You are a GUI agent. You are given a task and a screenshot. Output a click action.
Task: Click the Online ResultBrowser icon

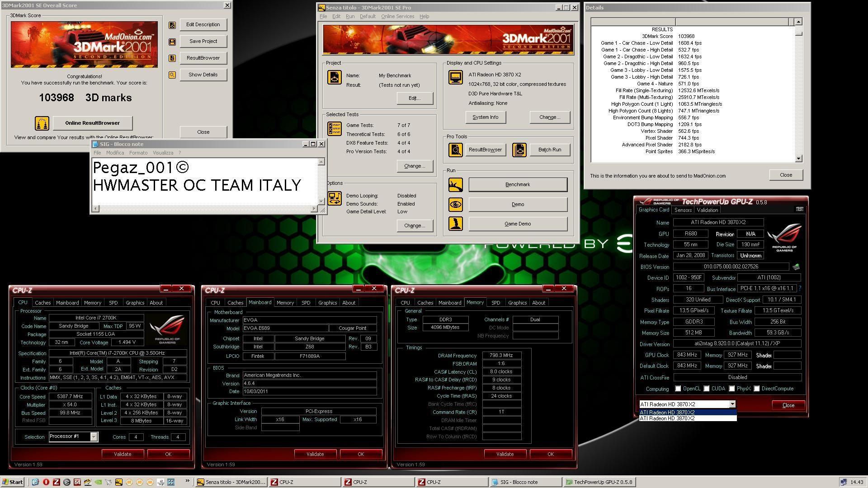coord(42,123)
